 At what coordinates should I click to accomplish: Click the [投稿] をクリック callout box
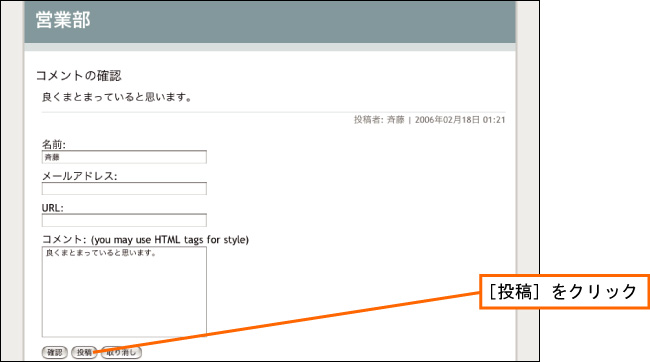click(x=564, y=292)
